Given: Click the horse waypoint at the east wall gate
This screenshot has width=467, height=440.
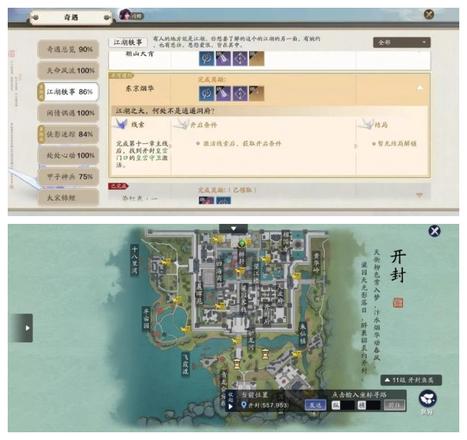Looking at the screenshot, I should (296, 276).
